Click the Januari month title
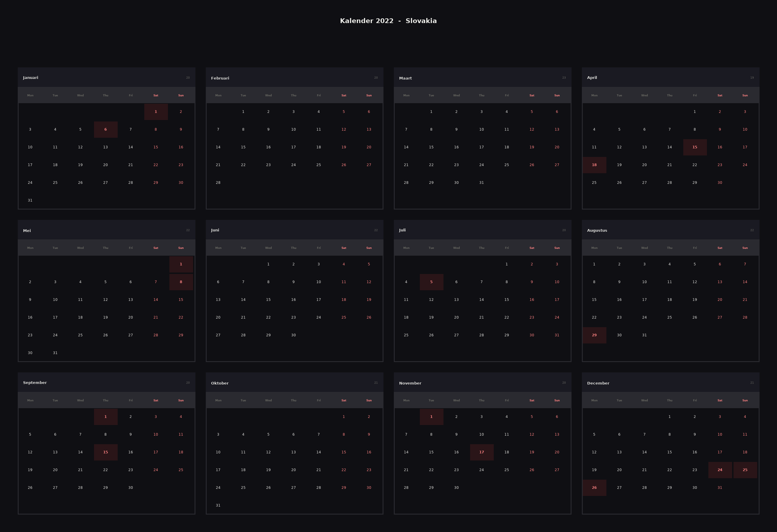This screenshot has height=532, width=777. (x=30, y=77)
